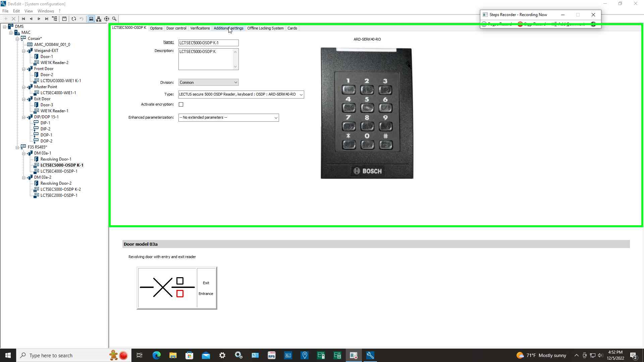Open the Windows menu
644x362 pixels.
click(46, 11)
